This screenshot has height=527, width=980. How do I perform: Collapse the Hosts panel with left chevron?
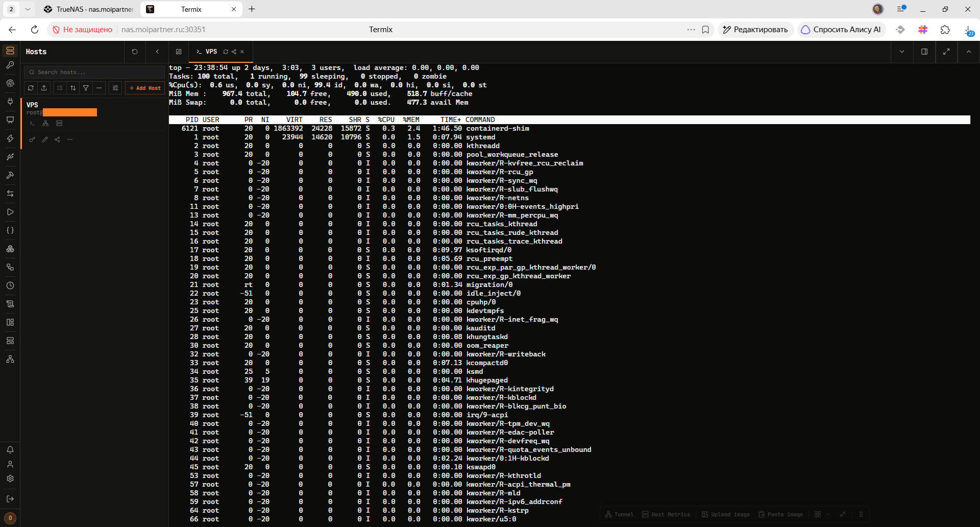tap(157, 52)
